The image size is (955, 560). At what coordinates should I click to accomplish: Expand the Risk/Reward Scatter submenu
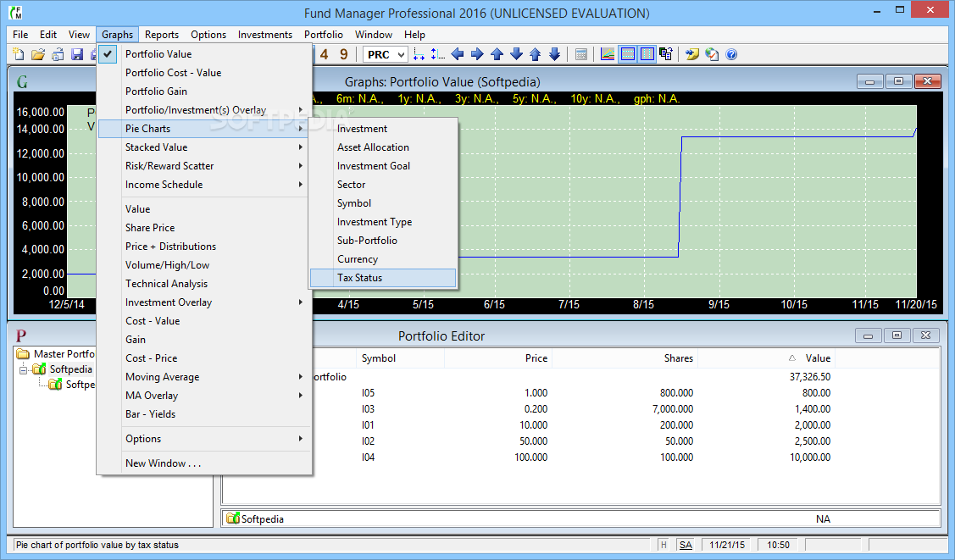pos(205,166)
